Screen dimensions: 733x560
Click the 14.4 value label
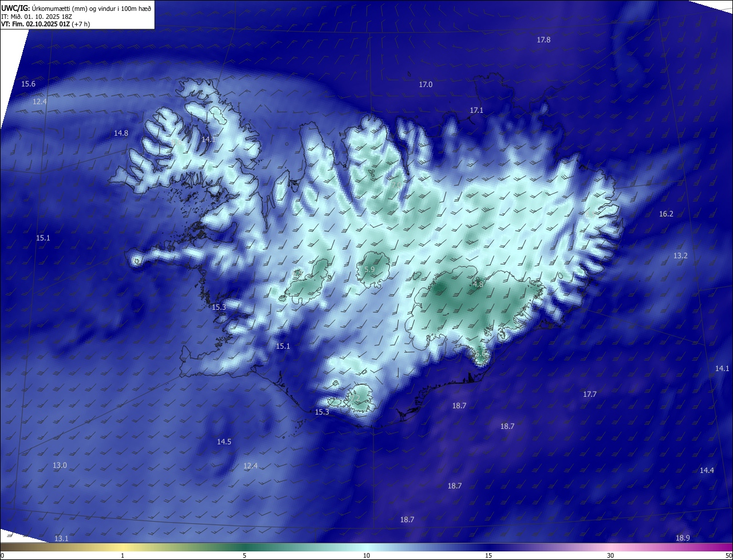click(x=707, y=470)
